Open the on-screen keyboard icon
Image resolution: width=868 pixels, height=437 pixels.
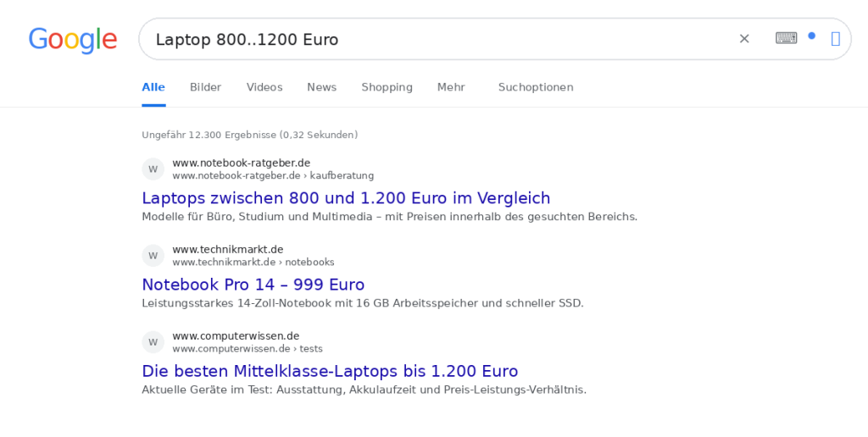pyautogui.click(x=786, y=38)
